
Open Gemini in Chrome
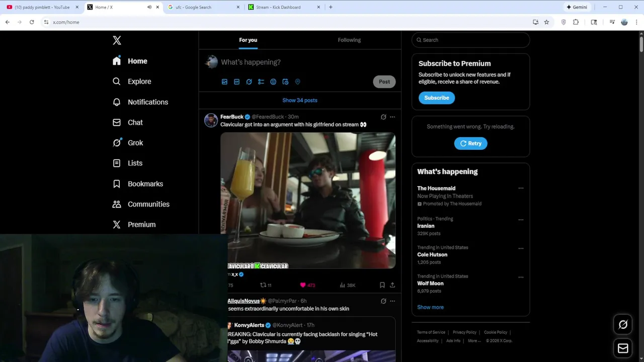pos(577,7)
